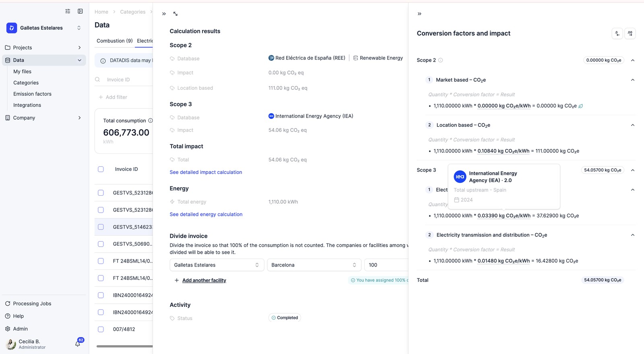
Task: Collapse the Scope 2 section chevron
Action: (x=633, y=60)
